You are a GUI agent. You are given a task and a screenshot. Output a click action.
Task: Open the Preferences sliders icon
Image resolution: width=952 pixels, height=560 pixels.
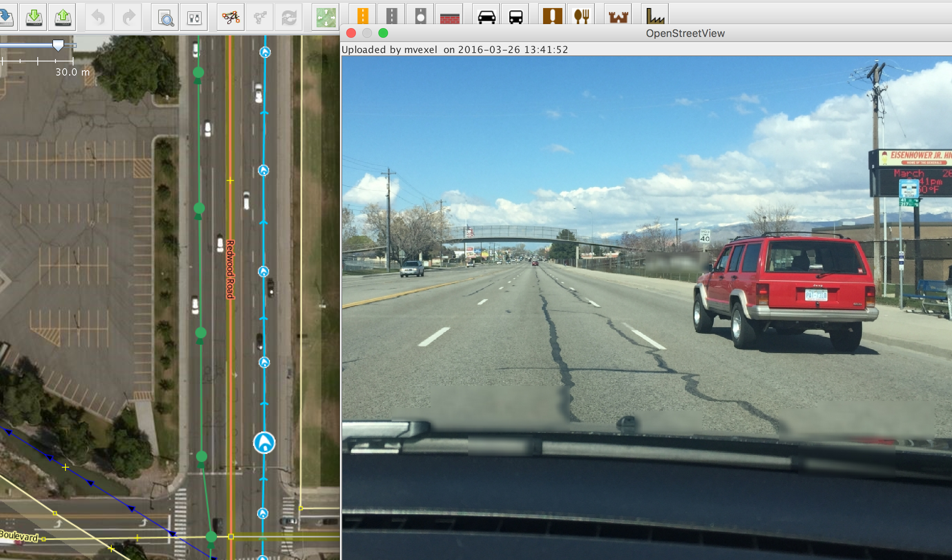pyautogui.click(x=194, y=17)
